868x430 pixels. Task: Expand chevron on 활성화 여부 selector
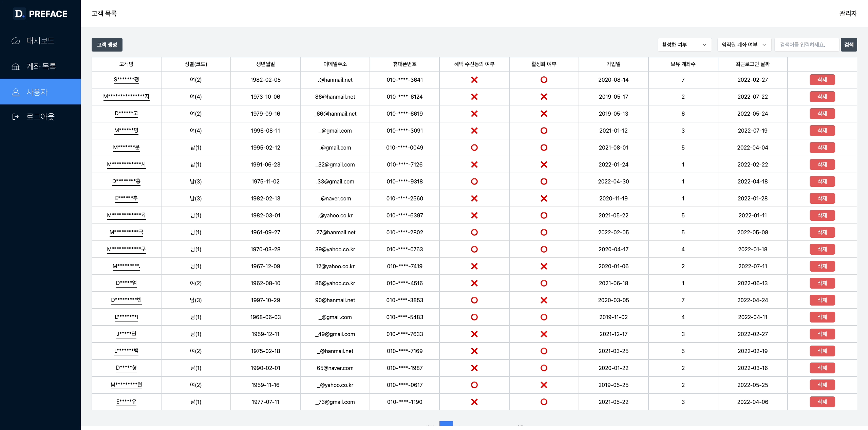tap(704, 44)
